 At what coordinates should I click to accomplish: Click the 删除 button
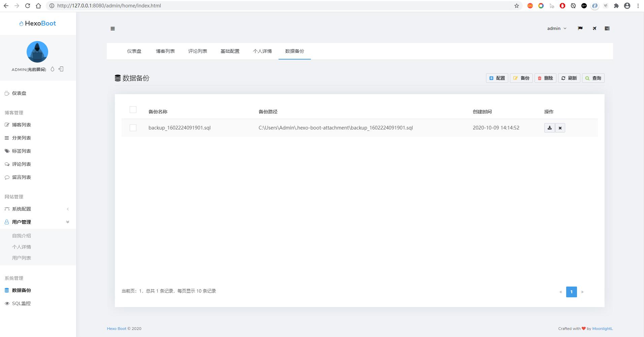pos(545,78)
